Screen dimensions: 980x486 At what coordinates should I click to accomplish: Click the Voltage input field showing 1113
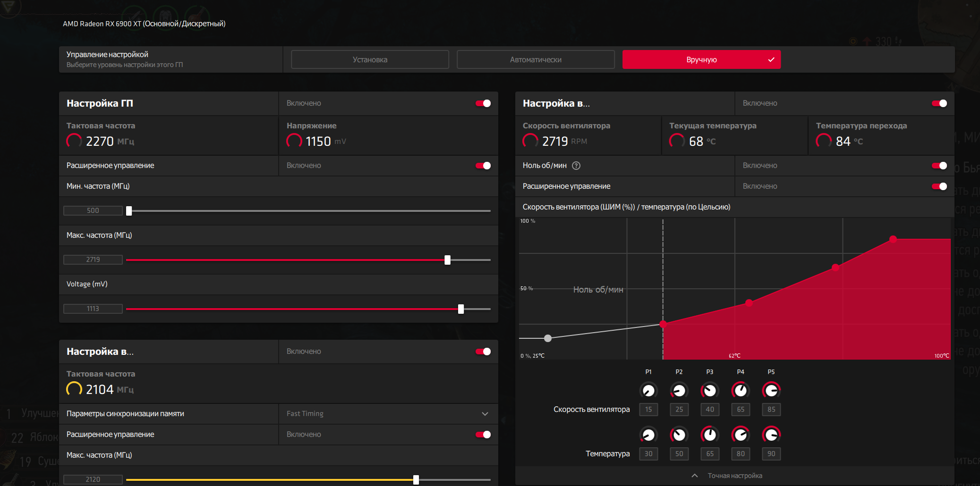click(93, 309)
